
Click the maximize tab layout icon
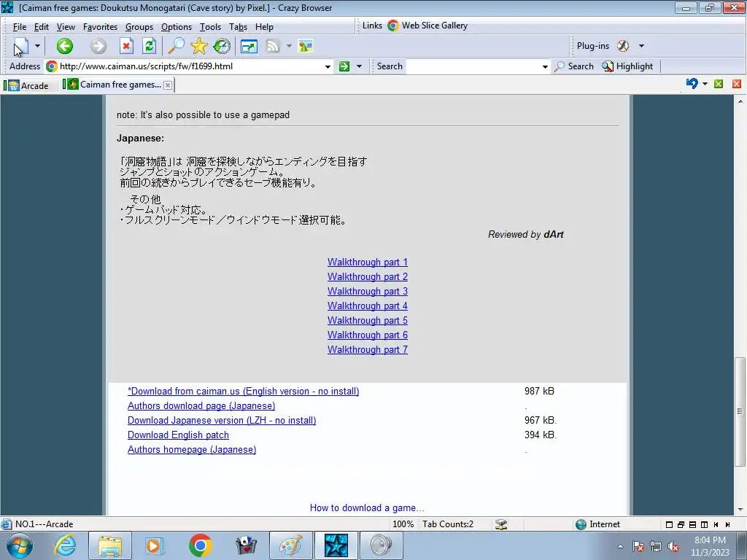click(669, 524)
